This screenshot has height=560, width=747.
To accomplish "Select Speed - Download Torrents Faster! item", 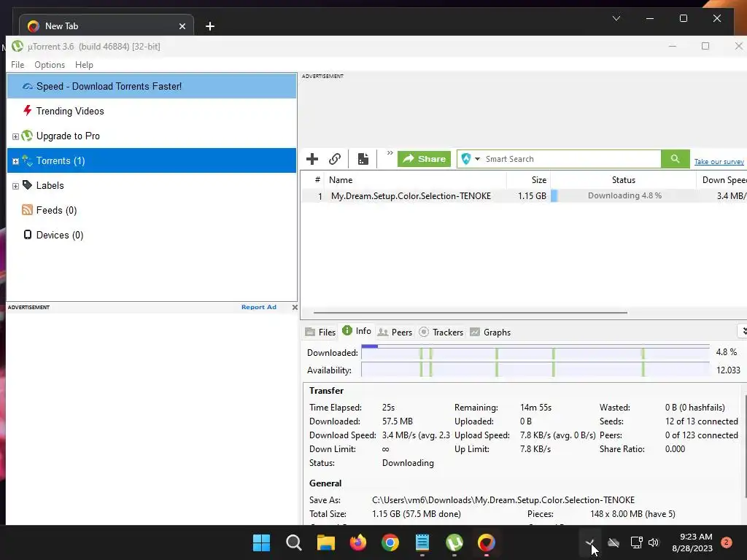I will tap(152, 86).
